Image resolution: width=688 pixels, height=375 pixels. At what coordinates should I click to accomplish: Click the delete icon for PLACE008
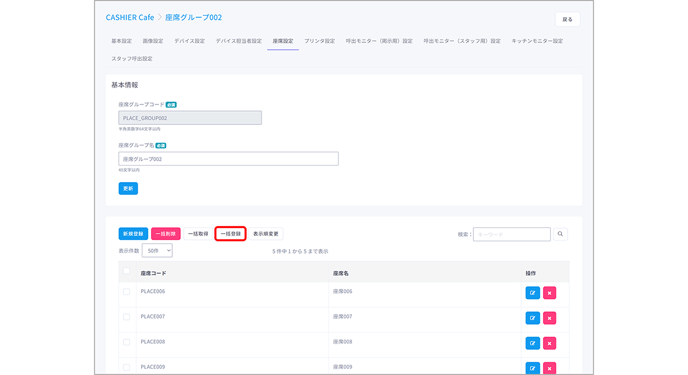pos(549,343)
